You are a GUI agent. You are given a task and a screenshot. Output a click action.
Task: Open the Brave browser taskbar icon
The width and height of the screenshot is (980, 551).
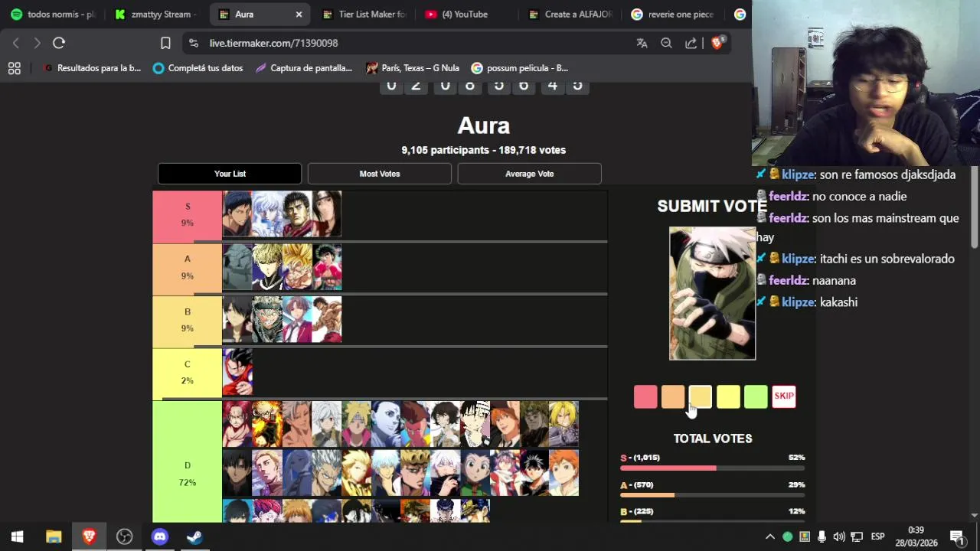pos(89,536)
